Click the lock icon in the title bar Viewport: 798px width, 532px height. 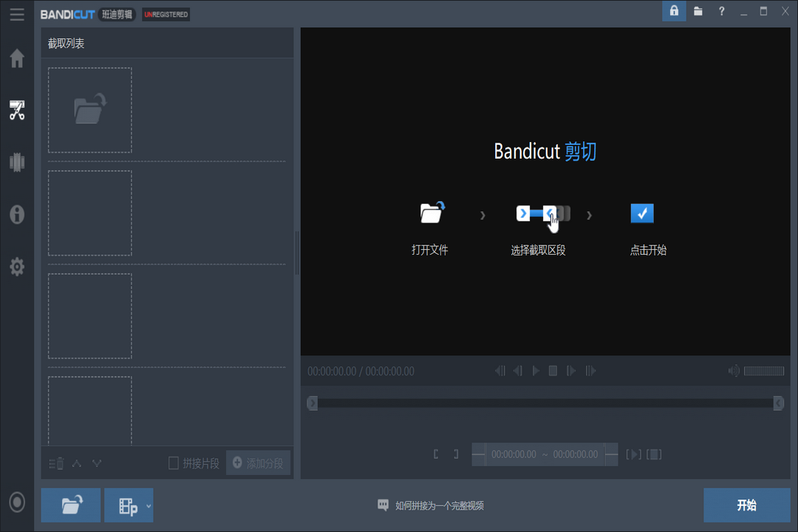point(673,11)
